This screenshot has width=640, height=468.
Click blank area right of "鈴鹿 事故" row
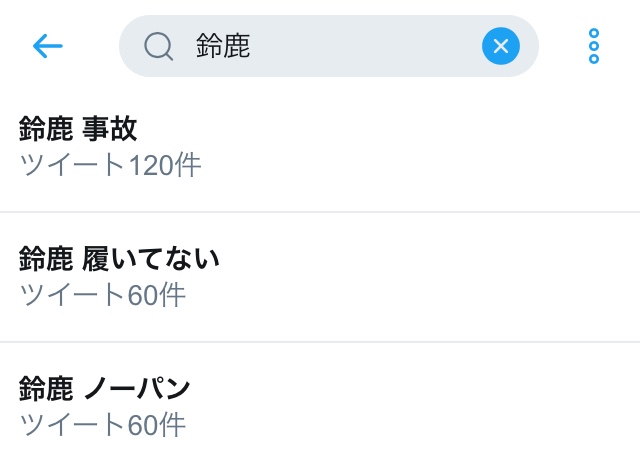pyautogui.click(x=450, y=146)
